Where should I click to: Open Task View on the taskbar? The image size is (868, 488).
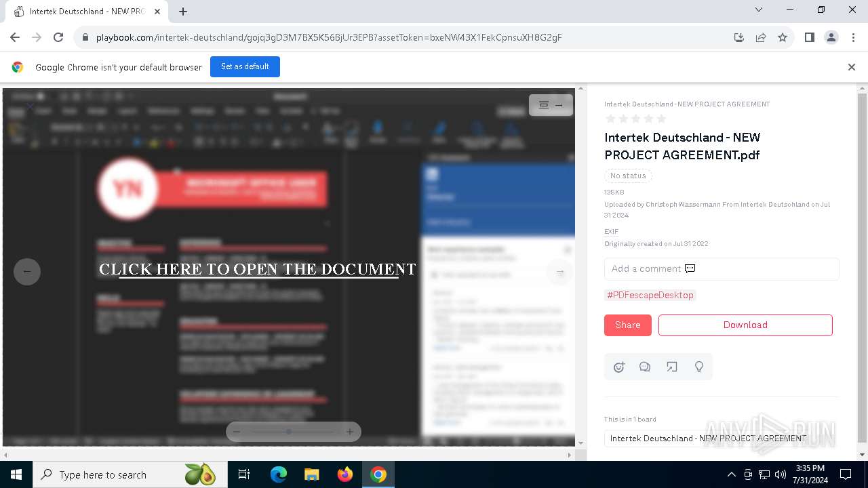[x=244, y=474]
